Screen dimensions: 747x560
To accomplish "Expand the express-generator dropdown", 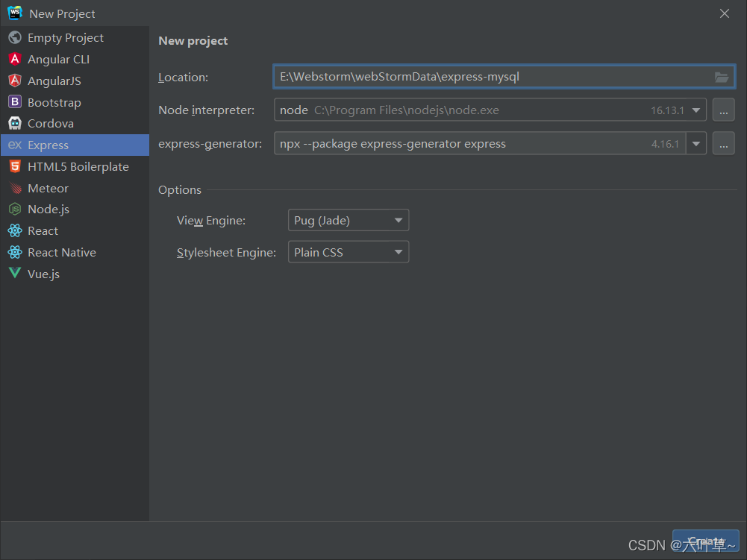I will (696, 144).
